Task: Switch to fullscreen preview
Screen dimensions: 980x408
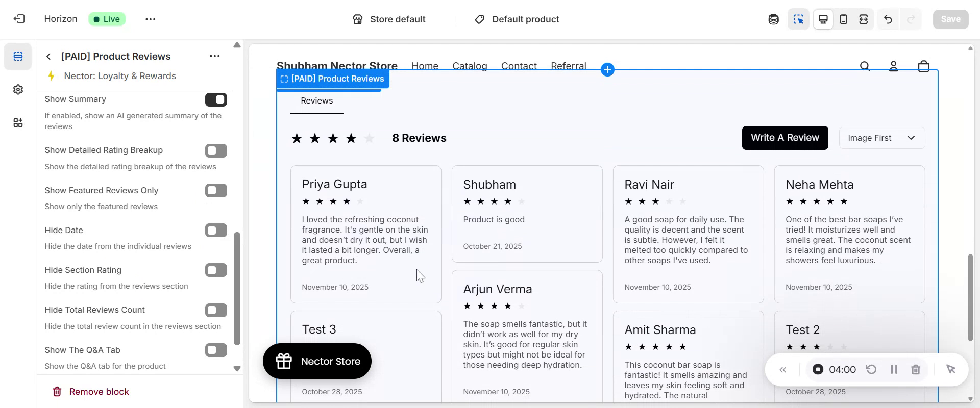Action: tap(864, 19)
